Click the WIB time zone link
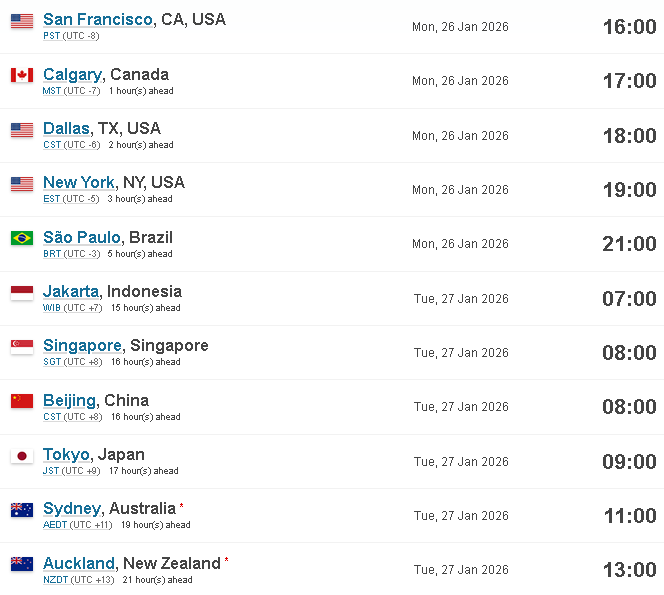 (52, 308)
